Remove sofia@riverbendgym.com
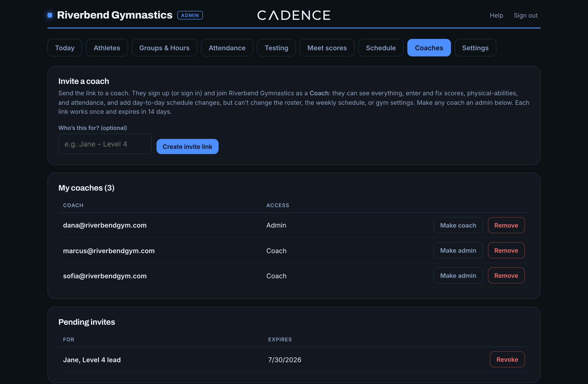Image resolution: width=588 pixels, height=384 pixels. [506, 276]
